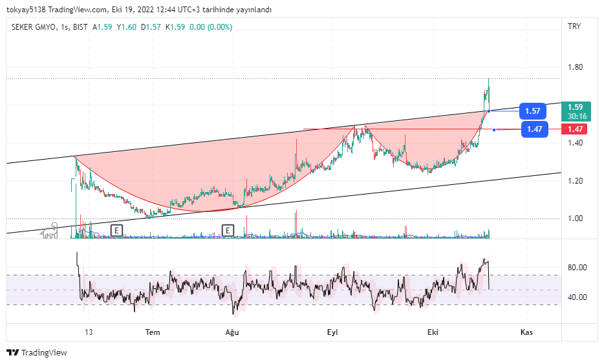Viewport: 604px width, 364px height.
Task: Click the SEKER GMYO symbol title
Action: pyautogui.click(x=35, y=27)
